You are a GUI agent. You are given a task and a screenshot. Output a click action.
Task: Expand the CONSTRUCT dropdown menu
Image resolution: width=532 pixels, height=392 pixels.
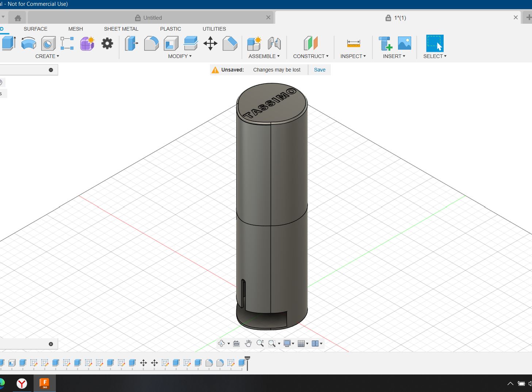click(x=311, y=56)
